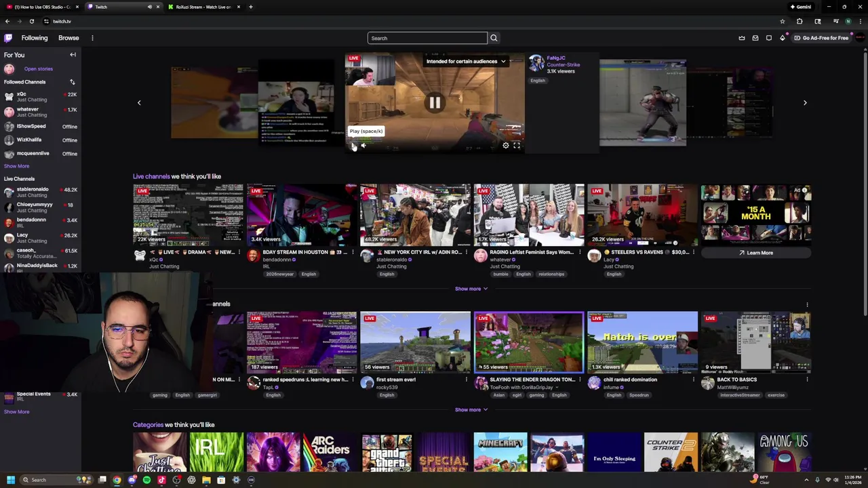Show more under the Minecraft channels row
This screenshot has width=868, height=488.
[471, 409]
